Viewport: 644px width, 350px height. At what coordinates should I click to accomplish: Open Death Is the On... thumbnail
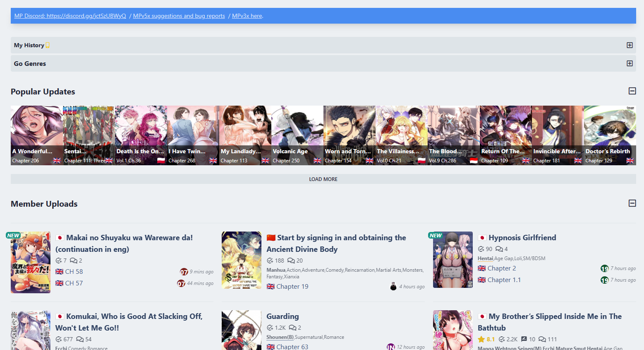141,135
